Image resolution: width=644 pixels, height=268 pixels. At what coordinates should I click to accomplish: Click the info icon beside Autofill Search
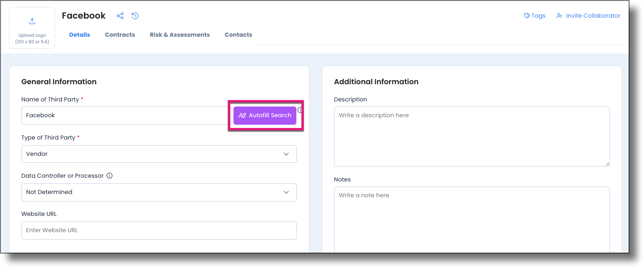click(x=299, y=110)
